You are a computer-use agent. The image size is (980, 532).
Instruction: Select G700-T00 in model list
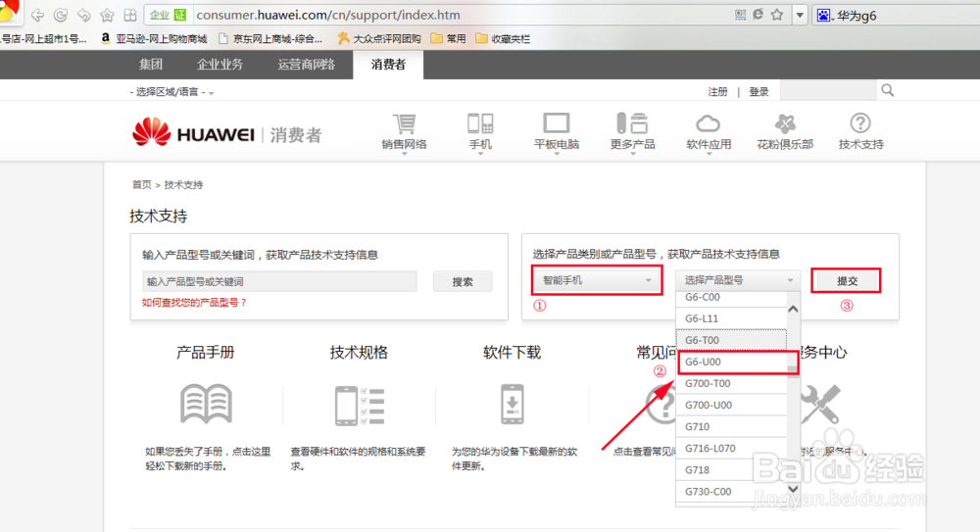731,383
